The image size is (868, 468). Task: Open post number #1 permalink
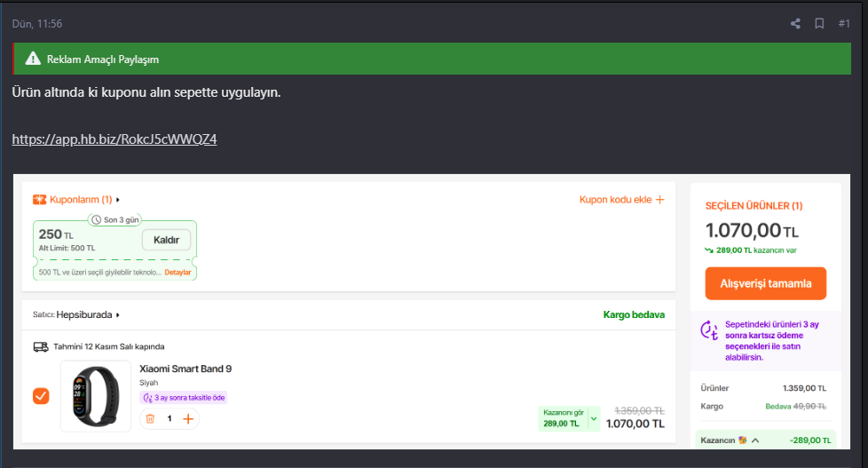point(844,23)
